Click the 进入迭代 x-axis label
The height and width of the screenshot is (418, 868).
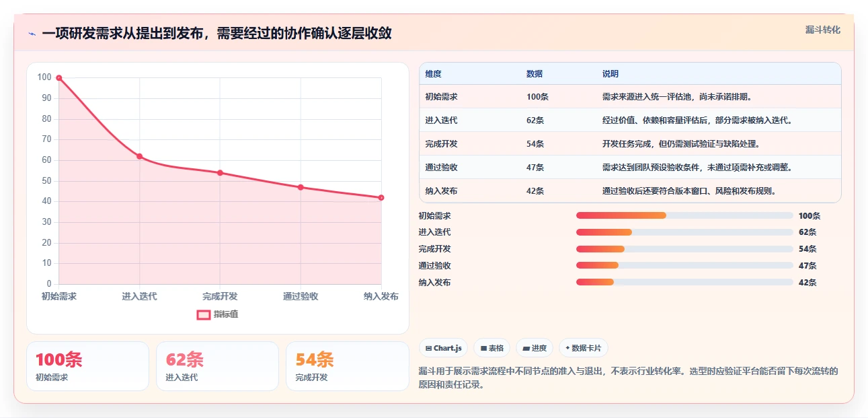pyautogui.click(x=140, y=297)
